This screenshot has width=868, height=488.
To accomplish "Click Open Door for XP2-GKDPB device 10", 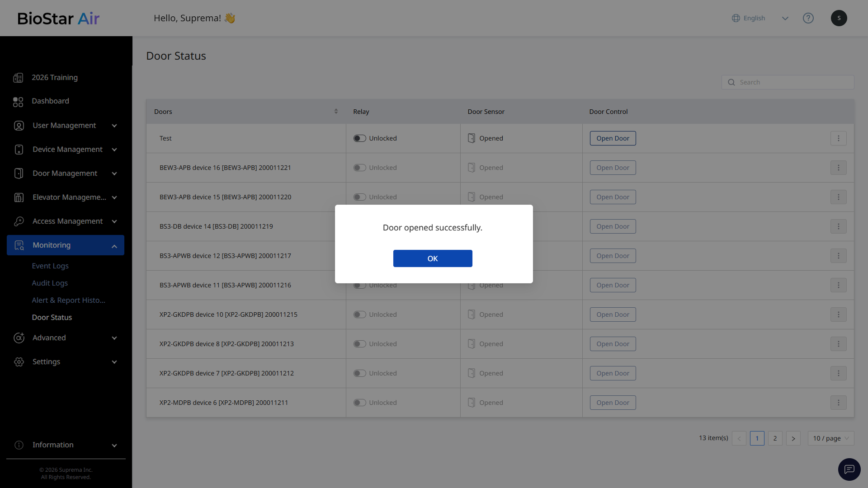I will pos(613,314).
